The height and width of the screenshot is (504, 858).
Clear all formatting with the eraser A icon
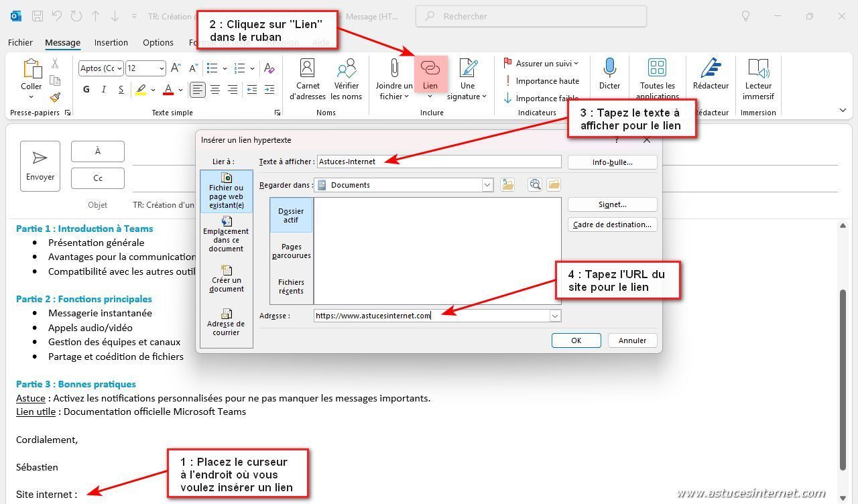coord(269,68)
